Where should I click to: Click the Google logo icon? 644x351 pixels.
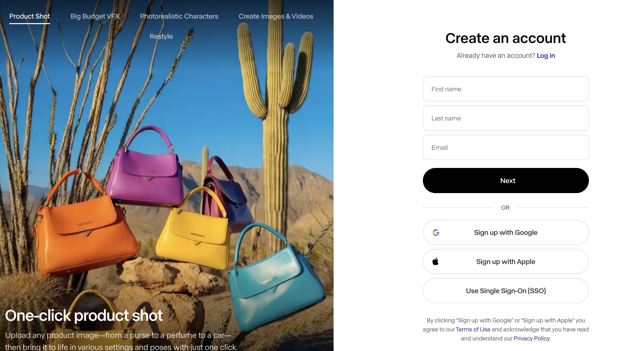(436, 233)
